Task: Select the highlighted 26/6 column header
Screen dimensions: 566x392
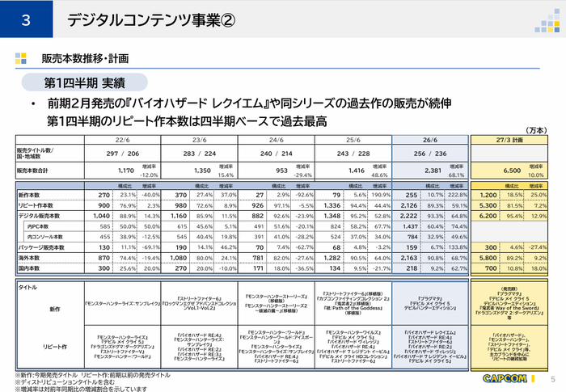Action: (430, 140)
